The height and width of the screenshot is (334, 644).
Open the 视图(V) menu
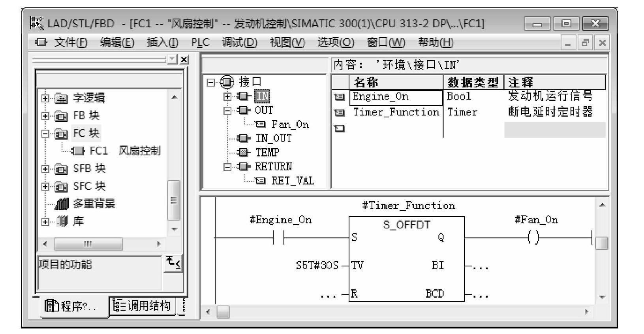tap(287, 42)
